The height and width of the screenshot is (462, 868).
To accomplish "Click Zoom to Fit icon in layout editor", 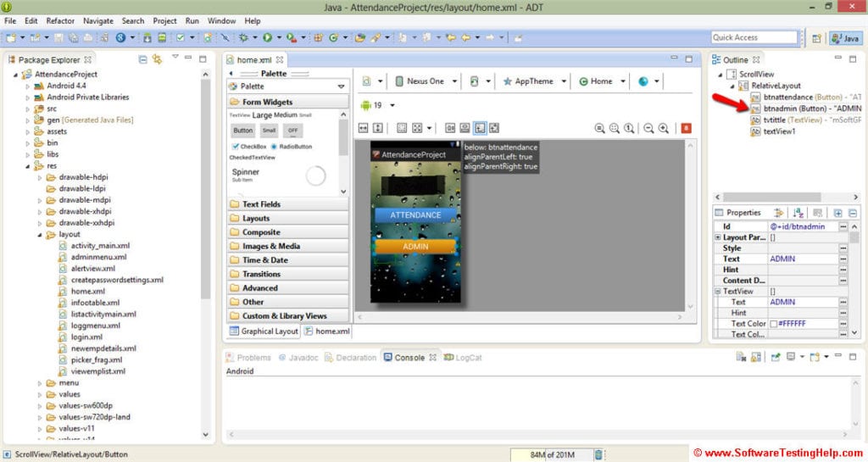I will pyautogui.click(x=615, y=128).
